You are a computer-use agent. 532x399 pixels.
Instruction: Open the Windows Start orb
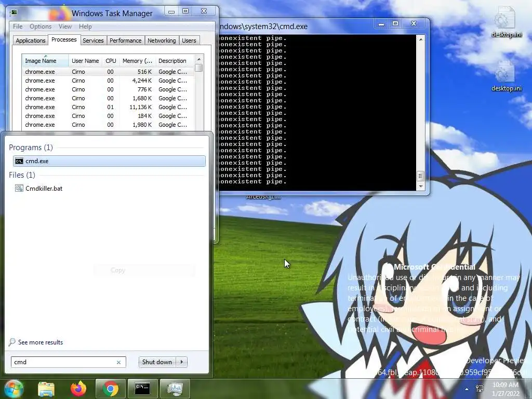14,389
